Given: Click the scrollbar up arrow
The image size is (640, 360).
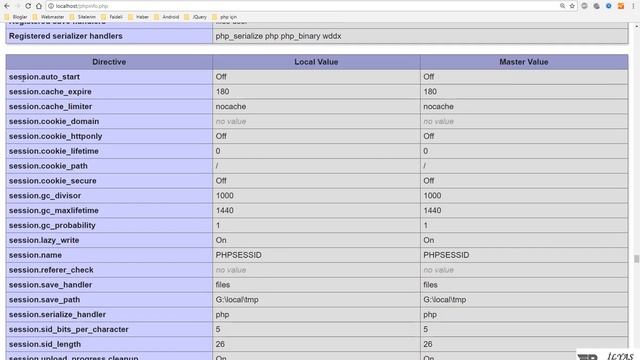Looking at the screenshot, I should coord(636,26).
